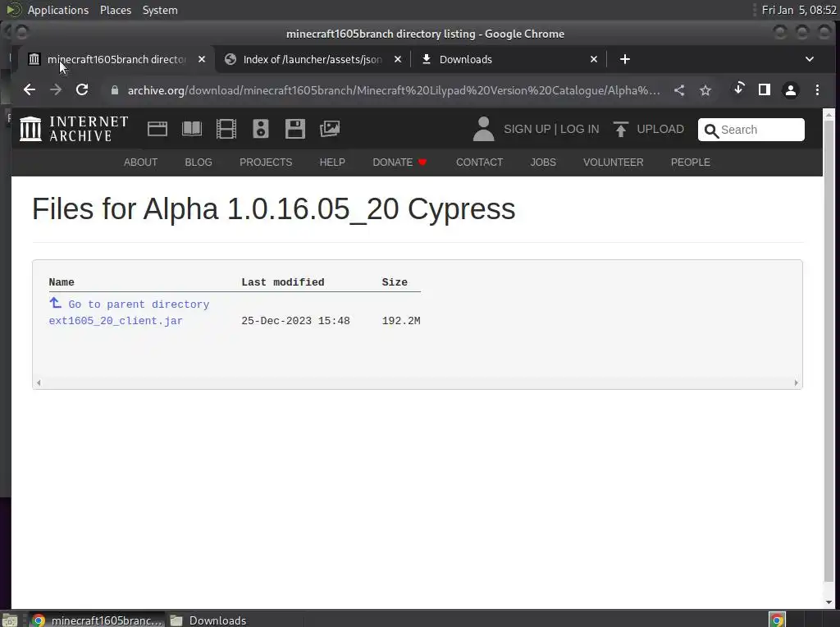
Task: Open Chrome three-dot menu
Action: pos(817,90)
